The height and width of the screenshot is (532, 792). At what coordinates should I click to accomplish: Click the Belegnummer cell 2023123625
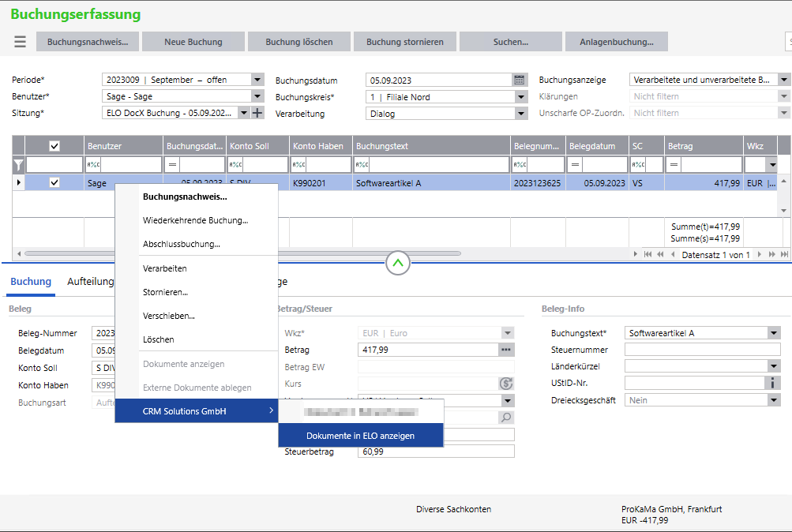(538, 182)
